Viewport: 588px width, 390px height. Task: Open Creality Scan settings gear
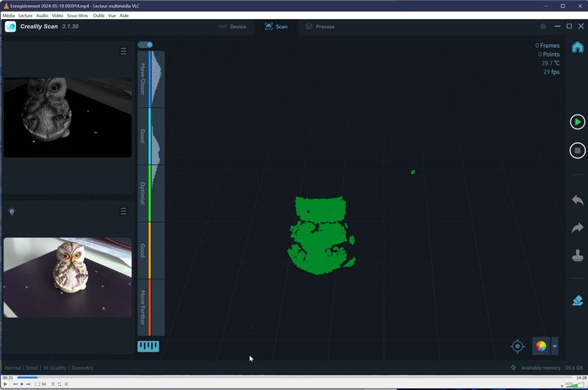coord(543,26)
